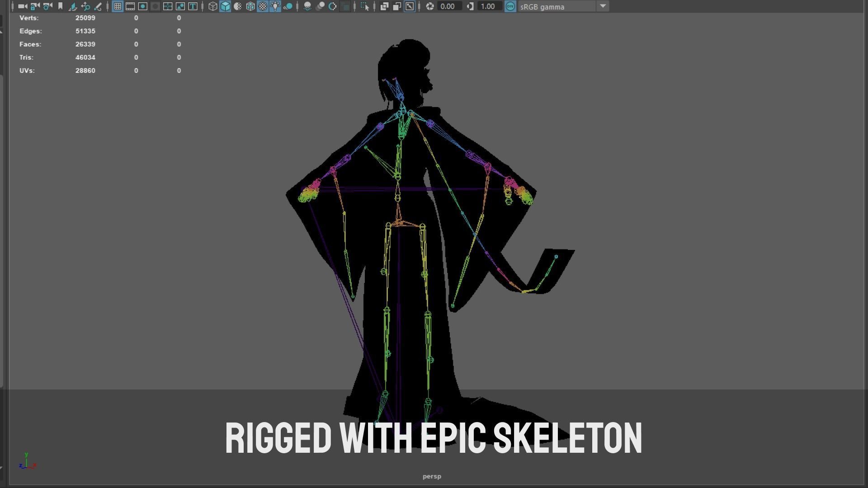Click the Select Camera icon
The height and width of the screenshot is (488, 868).
pyautogui.click(x=23, y=6)
